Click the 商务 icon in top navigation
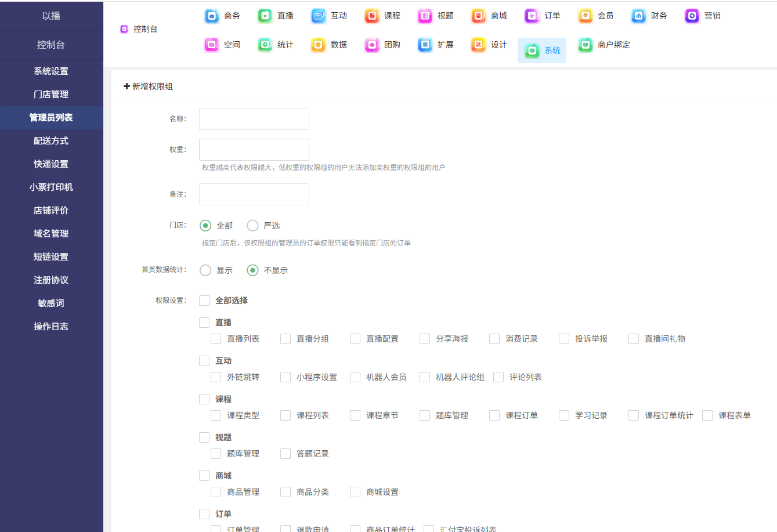 (212, 16)
